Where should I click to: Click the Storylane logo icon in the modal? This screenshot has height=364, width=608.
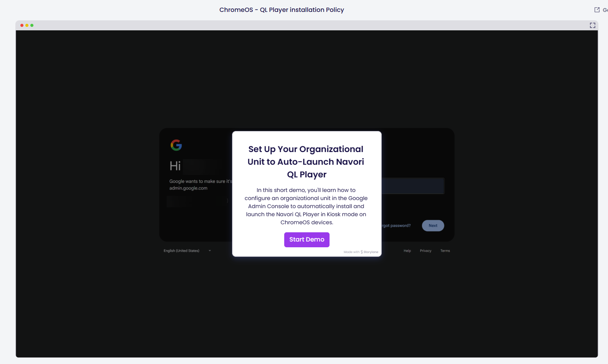362,252
